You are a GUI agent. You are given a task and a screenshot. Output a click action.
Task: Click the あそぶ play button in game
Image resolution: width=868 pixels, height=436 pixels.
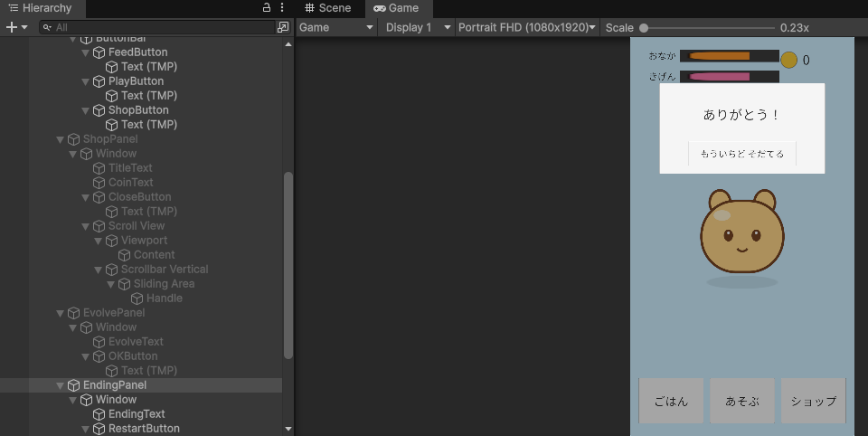[x=741, y=401]
